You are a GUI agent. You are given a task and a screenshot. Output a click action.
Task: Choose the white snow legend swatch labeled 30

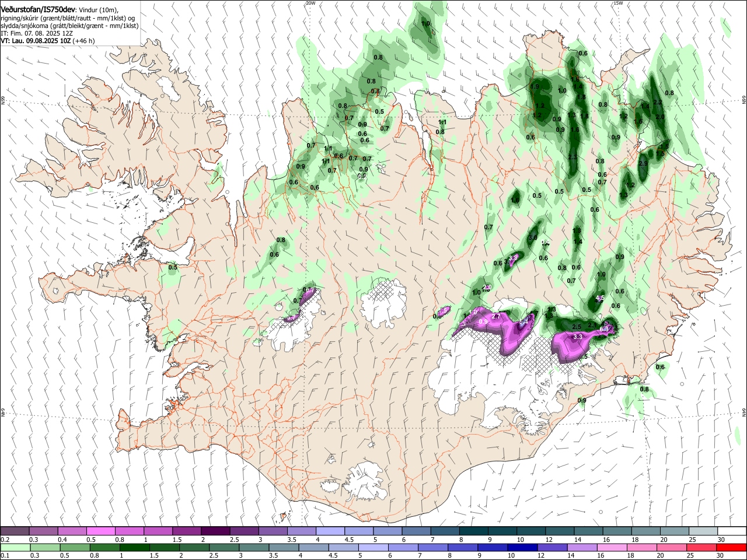click(x=732, y=531)
